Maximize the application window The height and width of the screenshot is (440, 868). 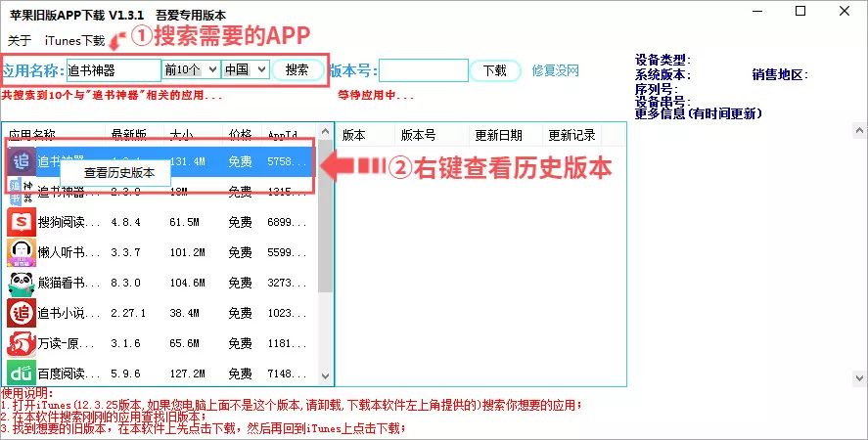click(800, 11)
